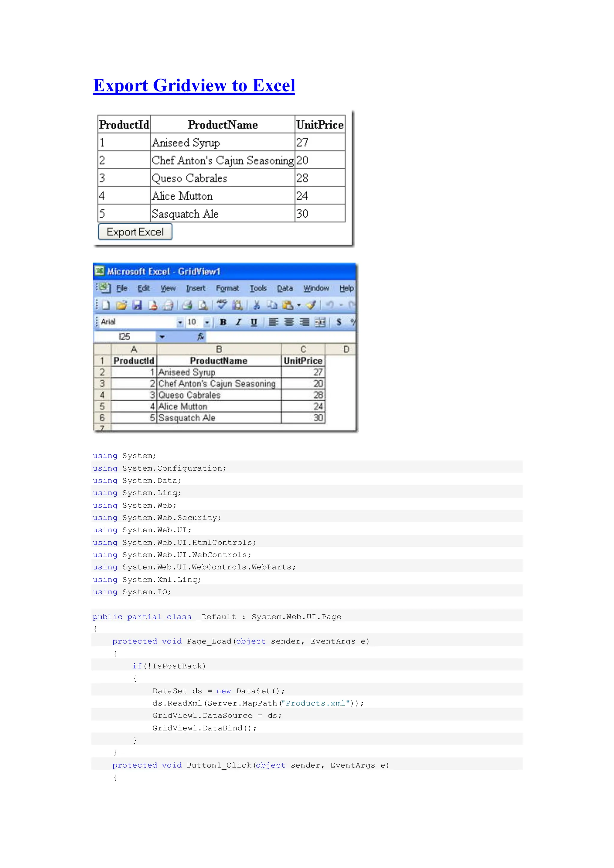Click Excel cell Queso Cabrales
The height and width of the screenshot is (868, 614).
click(x=219, y=395)
